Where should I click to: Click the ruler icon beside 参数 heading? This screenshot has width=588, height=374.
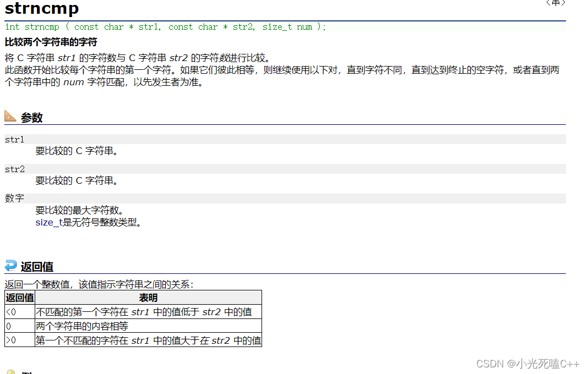11,115
